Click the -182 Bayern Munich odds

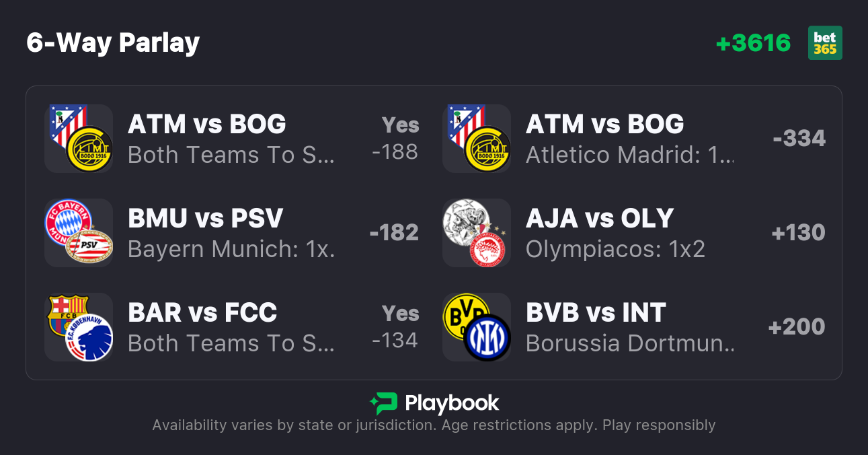394,233
